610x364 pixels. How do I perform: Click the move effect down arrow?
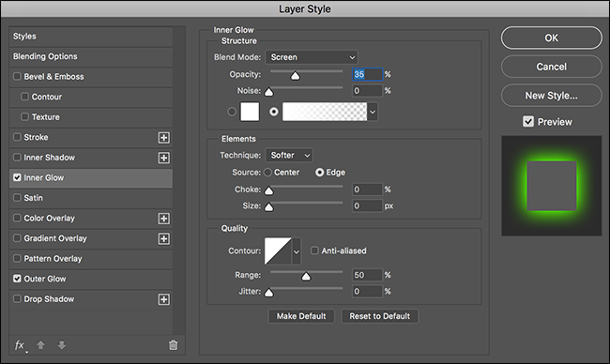[x=61, y=345]
